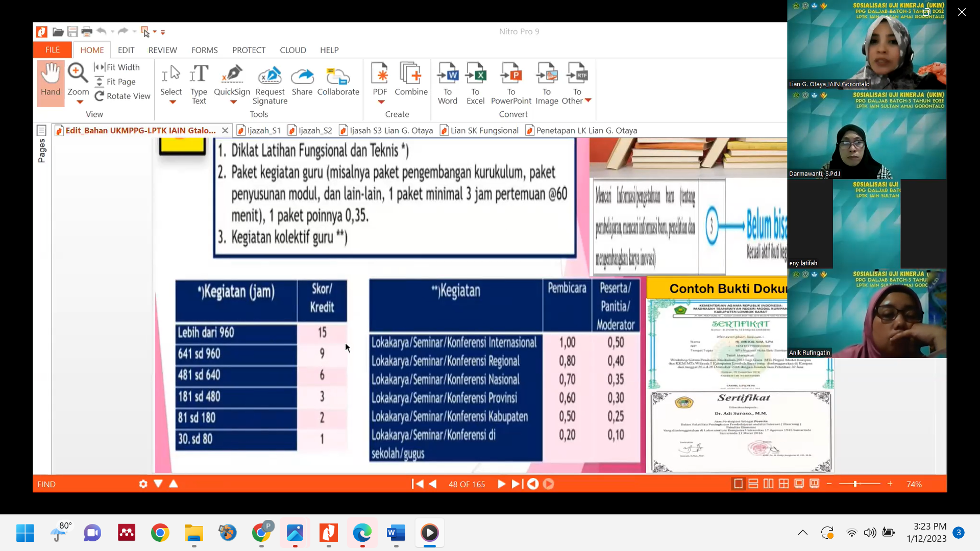This screenshot has width=980, height=551.
Task: Open the PDF create dropdown arrow
Action: (381, 103)
